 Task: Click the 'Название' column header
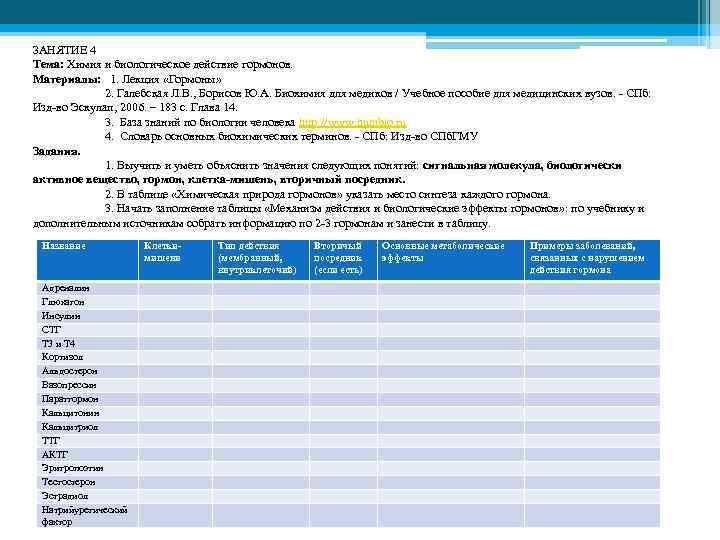[x=87, y=260]
